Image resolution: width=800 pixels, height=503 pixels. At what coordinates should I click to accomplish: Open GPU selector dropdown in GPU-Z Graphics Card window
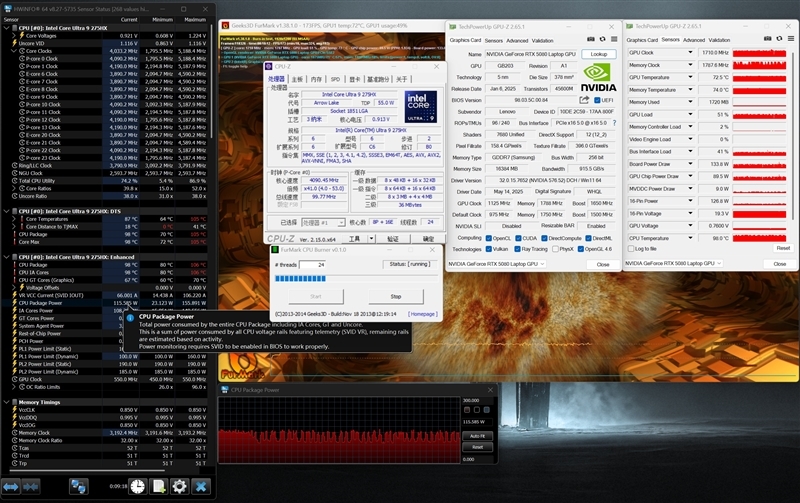[x=496, y=264]
